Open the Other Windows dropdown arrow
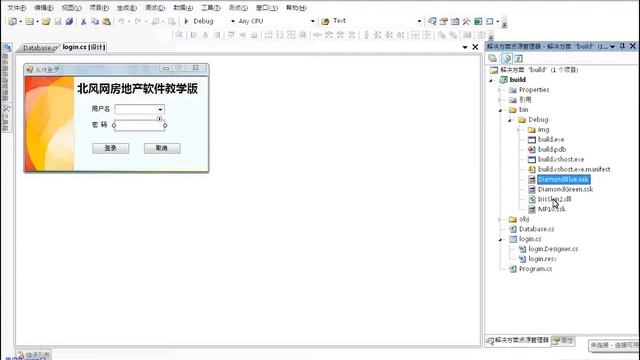 498,21
